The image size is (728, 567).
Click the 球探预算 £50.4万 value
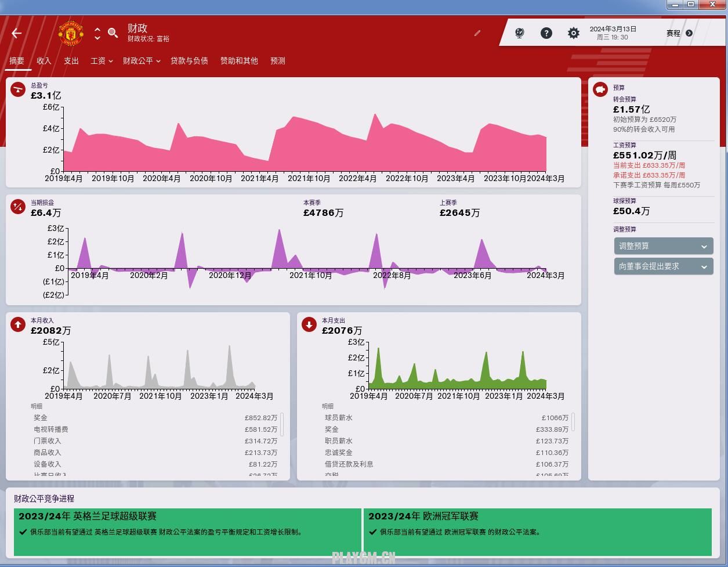[632, 211]
